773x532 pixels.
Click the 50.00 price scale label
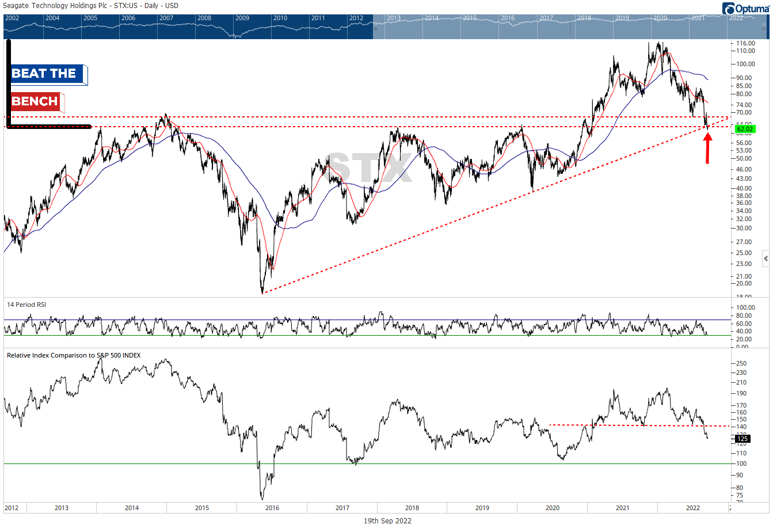coord(745,158)
